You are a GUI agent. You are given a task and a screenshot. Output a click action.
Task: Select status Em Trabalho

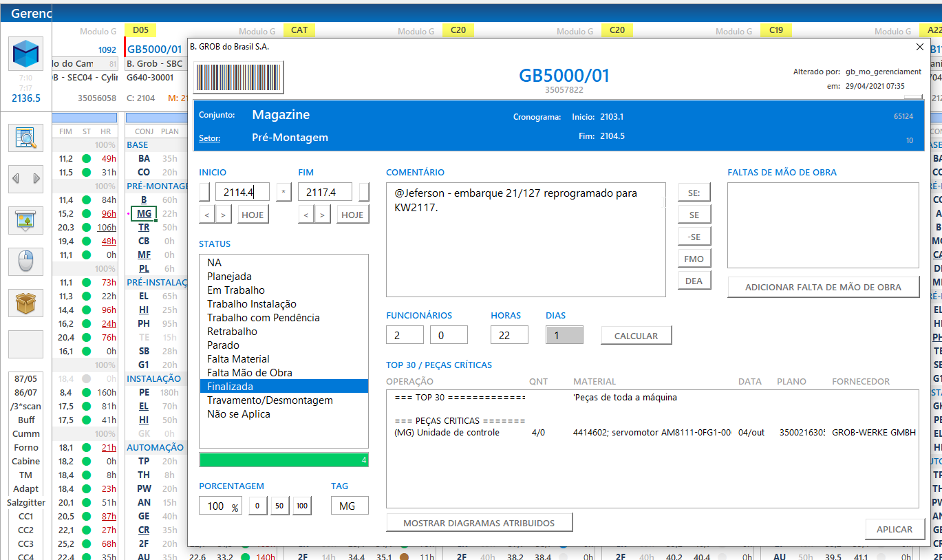coord(283,290)
